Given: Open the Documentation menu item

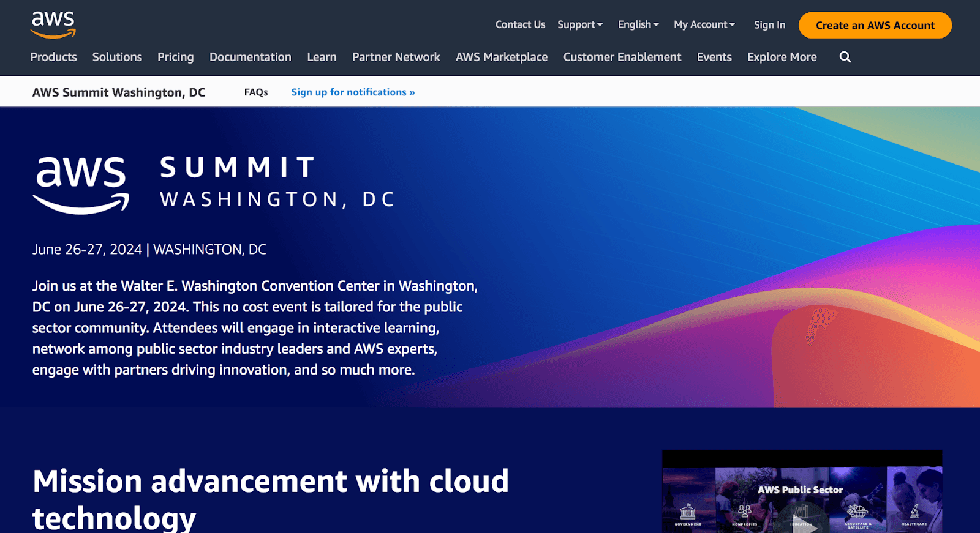Looking at the screenshot, I should (251, 57).
